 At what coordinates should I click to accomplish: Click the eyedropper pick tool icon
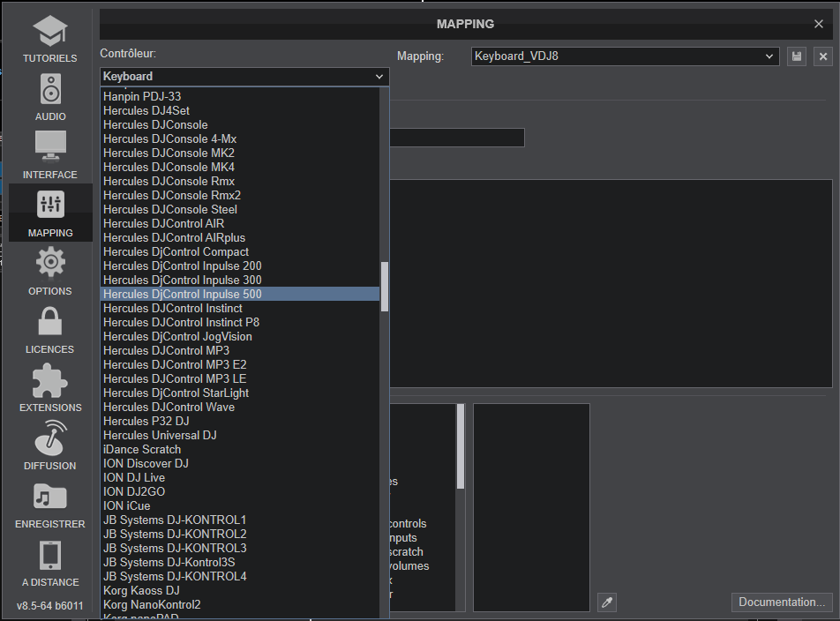point(607,602)
